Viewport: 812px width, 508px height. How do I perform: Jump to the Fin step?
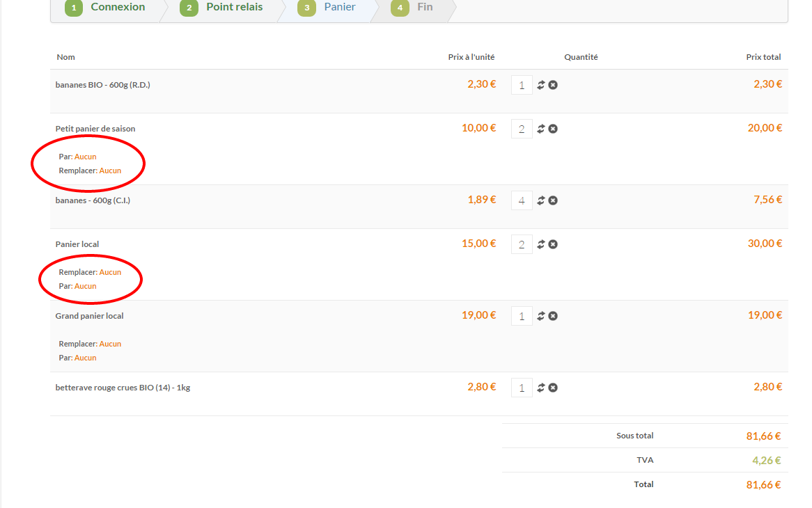415,8
